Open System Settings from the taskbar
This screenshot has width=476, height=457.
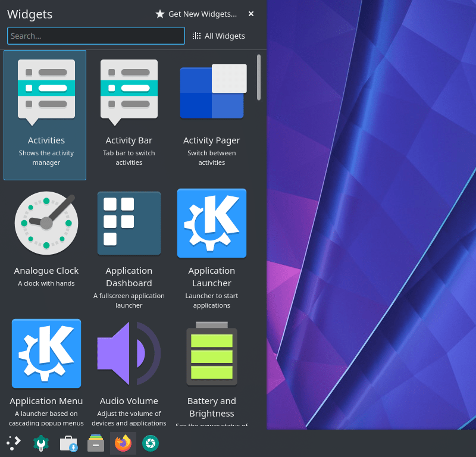coord(40,443)
